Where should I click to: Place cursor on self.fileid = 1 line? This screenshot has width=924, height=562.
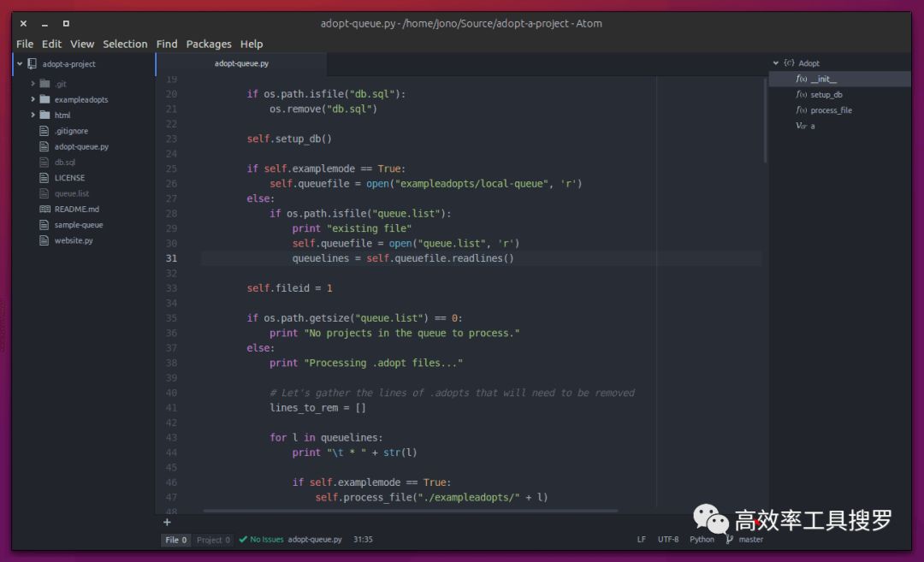(289, 288)
